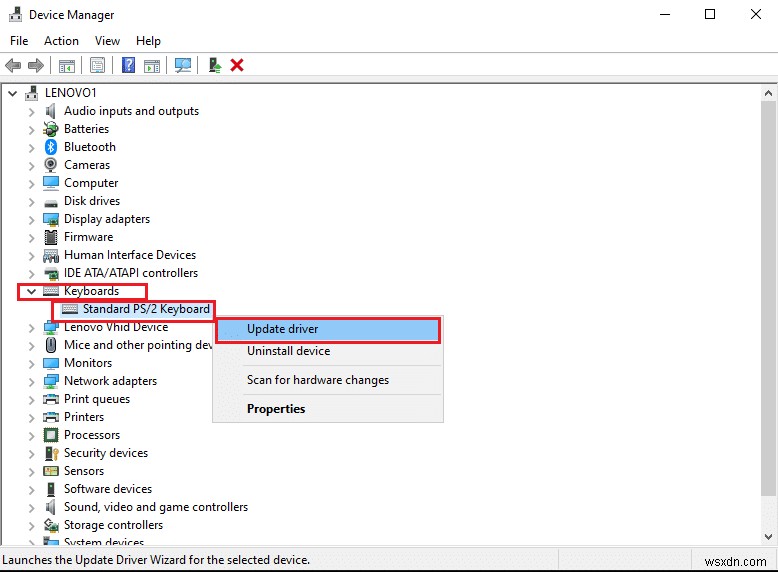Open the Properties sheet toolbar icon

[97, 65]
